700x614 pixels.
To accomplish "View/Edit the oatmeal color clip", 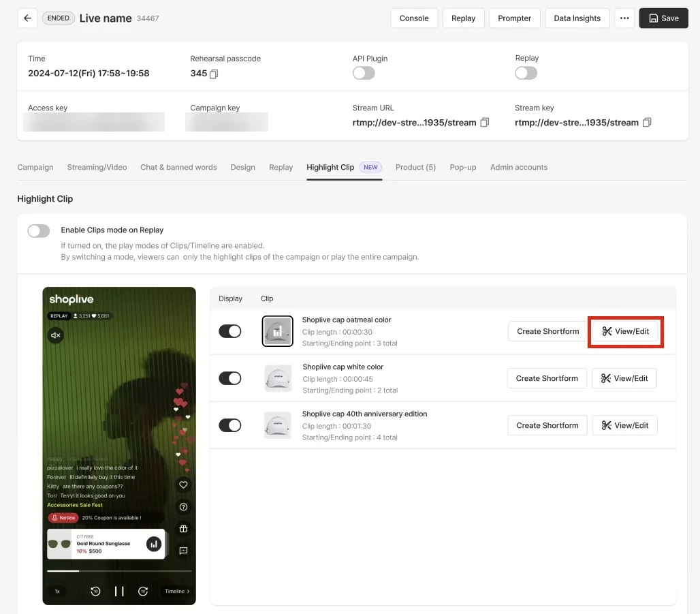I will [x=626, y=331].
